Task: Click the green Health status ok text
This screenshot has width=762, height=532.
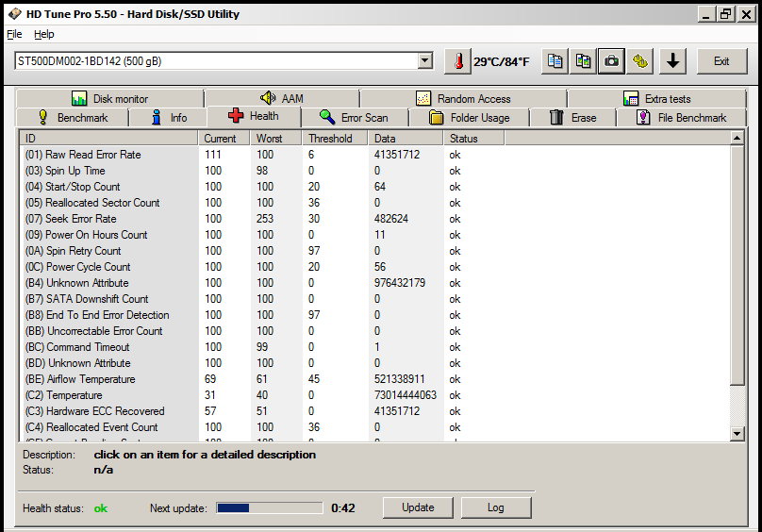Action: [x=101, y=508]
